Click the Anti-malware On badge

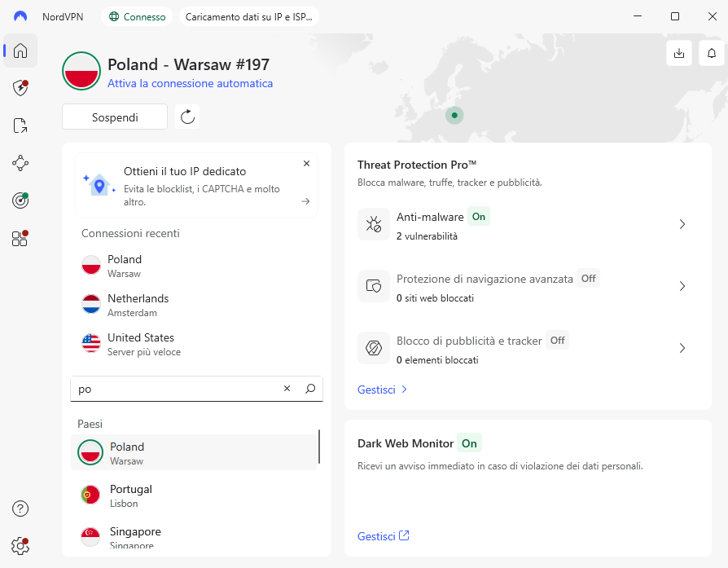coord(479,217)
